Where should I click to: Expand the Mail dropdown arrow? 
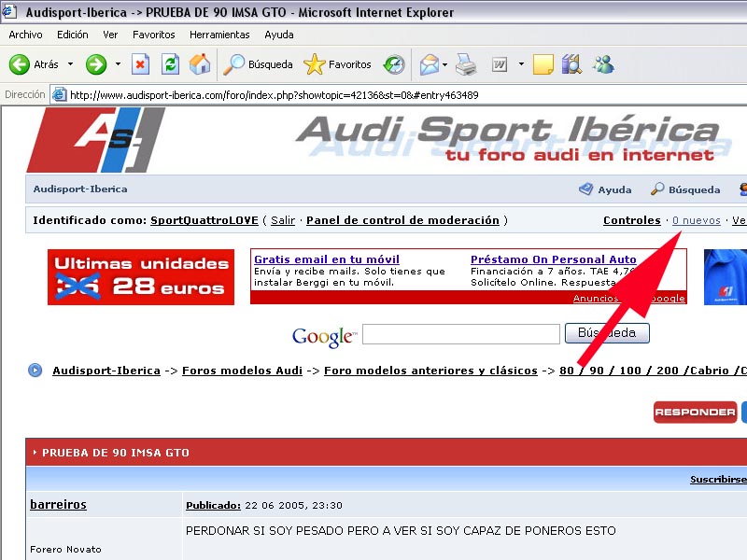click(445, 64)
